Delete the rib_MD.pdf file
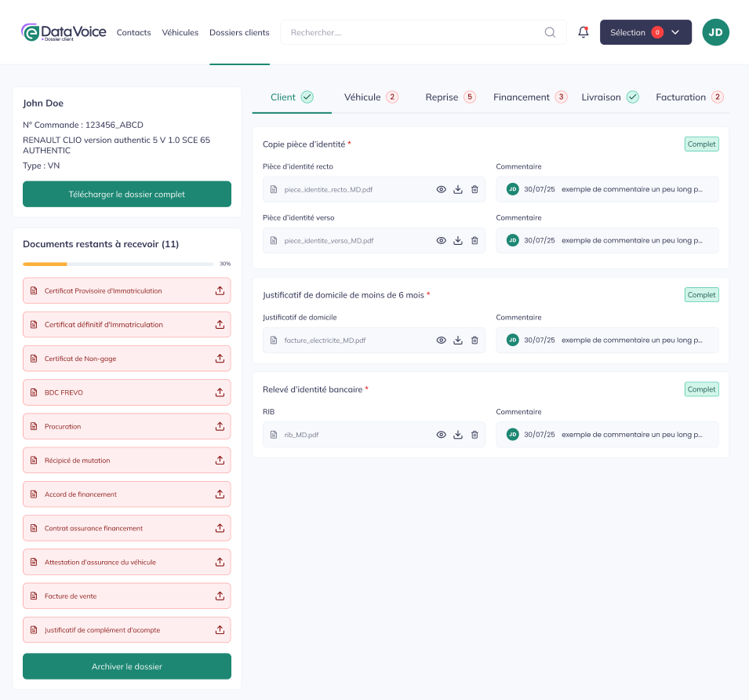This screenshot has width=749, height=700. coord(474,435)
